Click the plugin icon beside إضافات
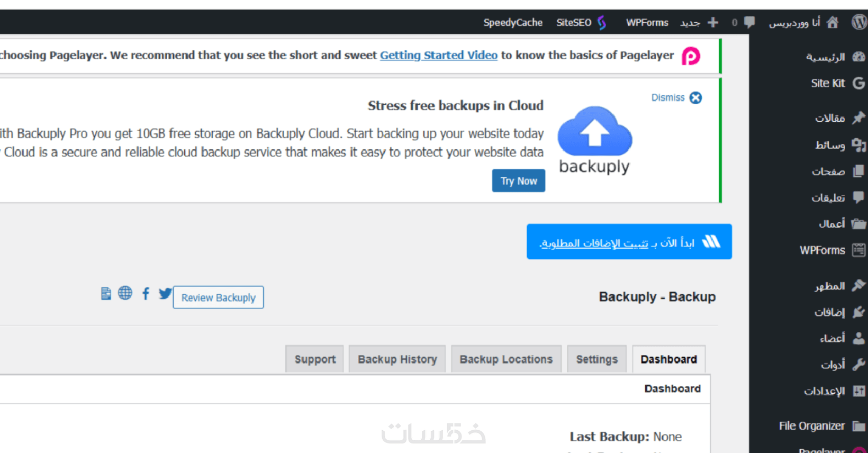The height and width of the screenshot is (453, 868). coord(859,312)
